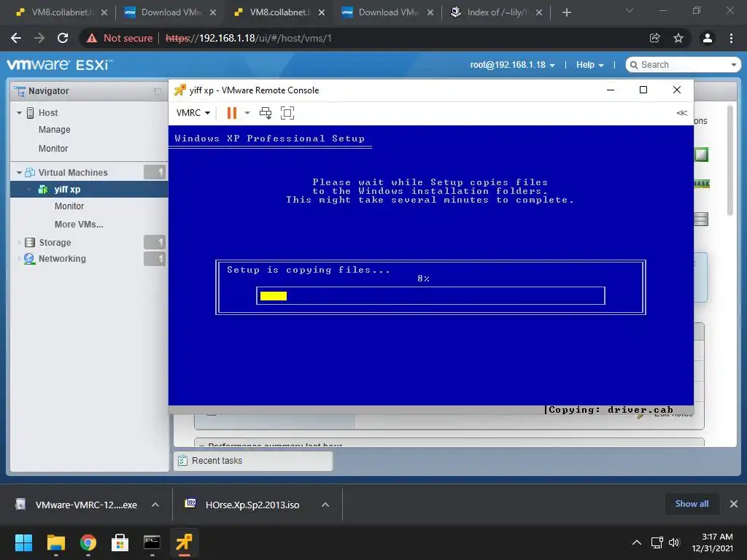Show hidden system tray icons
747x560 pixels.
click(636, 542)
